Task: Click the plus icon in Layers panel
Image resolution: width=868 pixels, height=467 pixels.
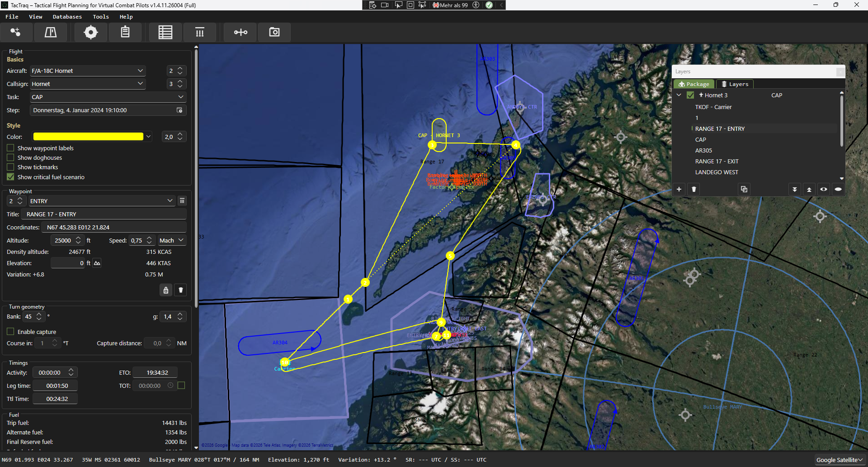Action: pyautogui.click(x=679, y=189)
